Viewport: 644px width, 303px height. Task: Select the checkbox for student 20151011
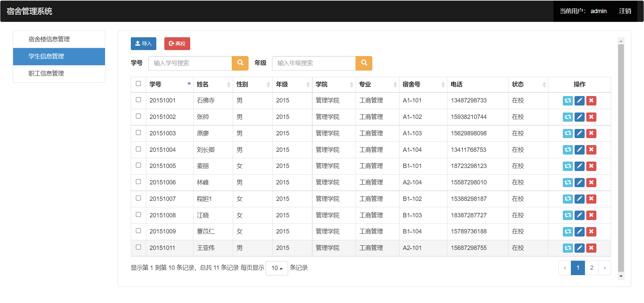pos(138,247)
